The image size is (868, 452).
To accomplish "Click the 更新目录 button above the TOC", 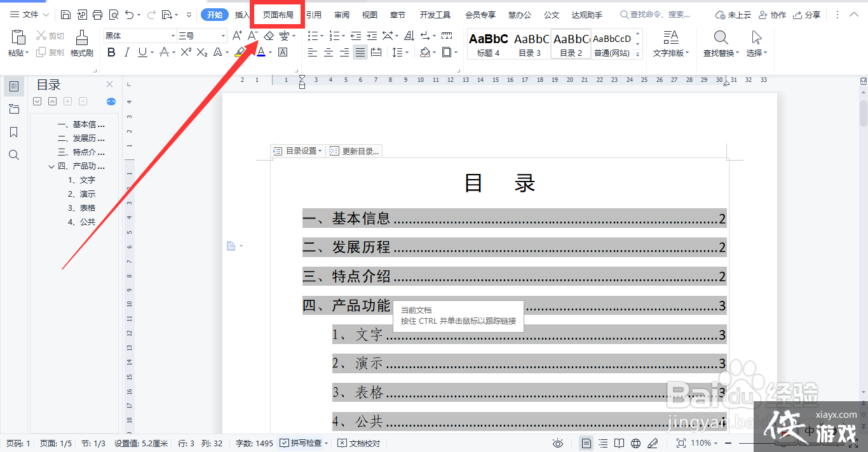I will tap(355, 151).
